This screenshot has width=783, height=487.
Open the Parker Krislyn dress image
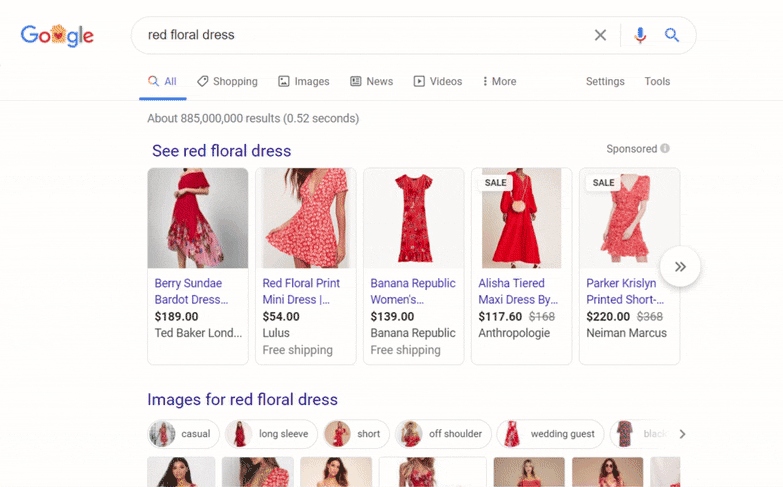(629, 218)
